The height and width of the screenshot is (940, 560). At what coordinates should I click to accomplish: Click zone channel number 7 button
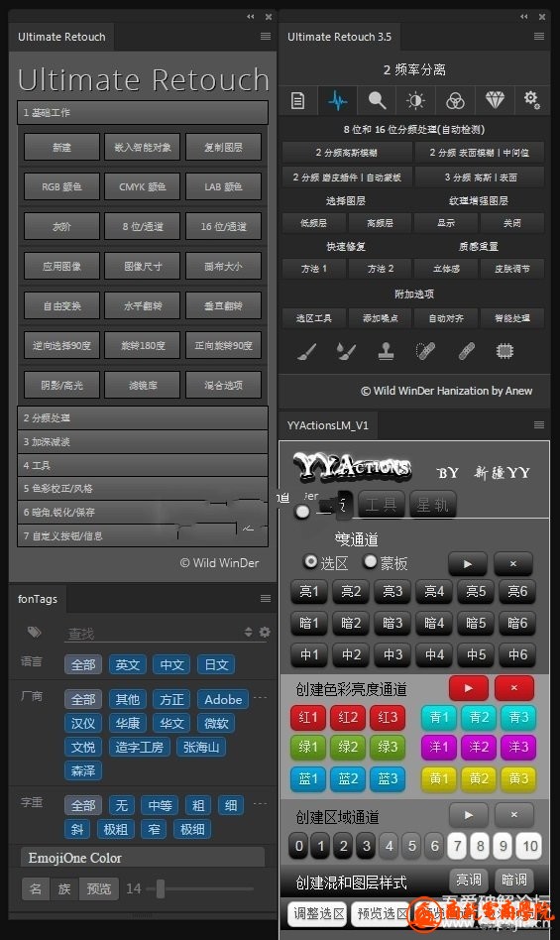[x=457, y=846]
